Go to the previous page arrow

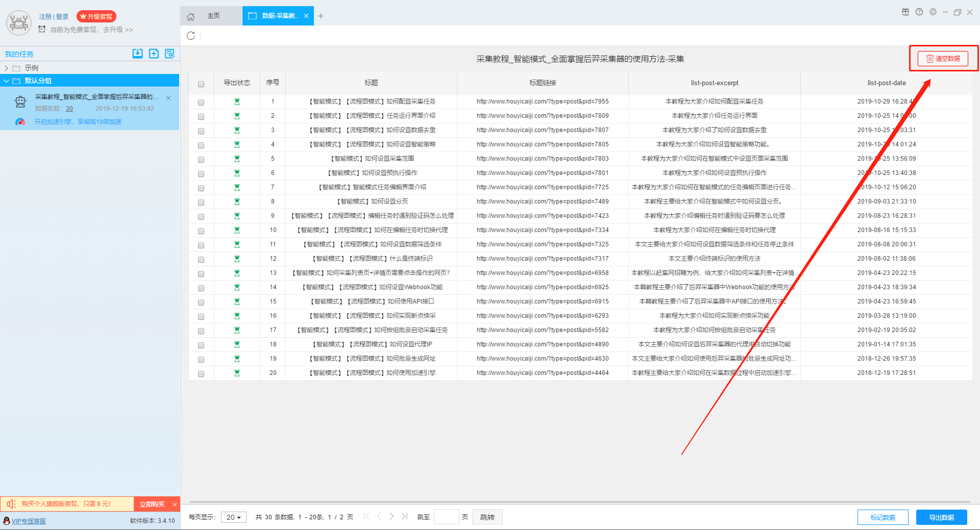click(x=379, y=517)
